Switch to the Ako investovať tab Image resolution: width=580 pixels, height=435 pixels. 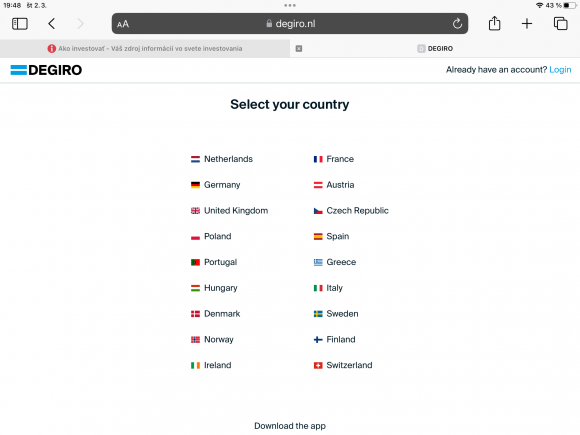[145, 48]
